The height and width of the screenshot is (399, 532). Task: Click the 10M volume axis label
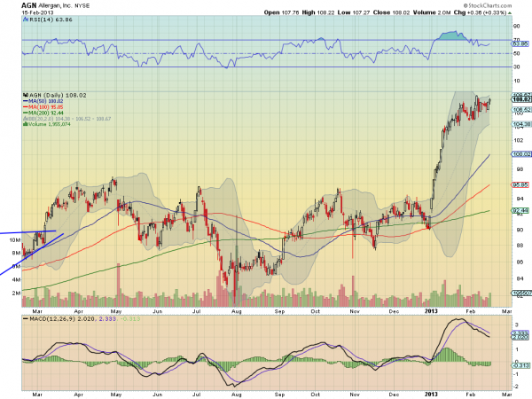(14, 240)
